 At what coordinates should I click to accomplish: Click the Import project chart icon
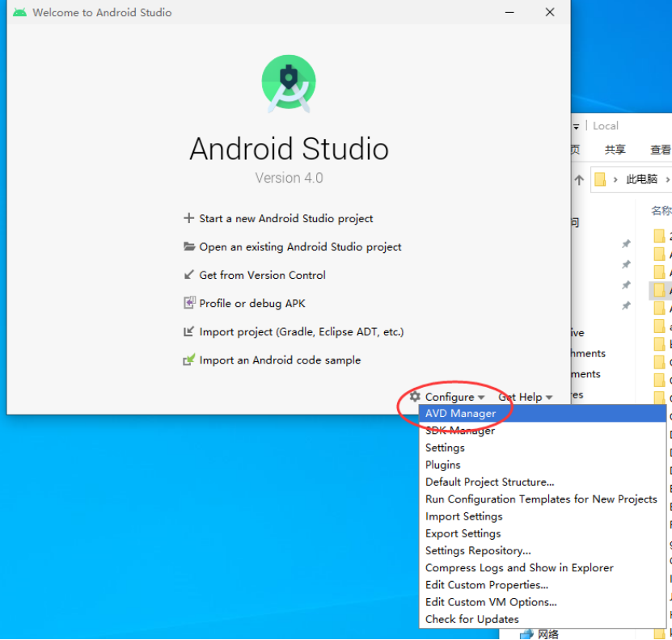point(189,331)
